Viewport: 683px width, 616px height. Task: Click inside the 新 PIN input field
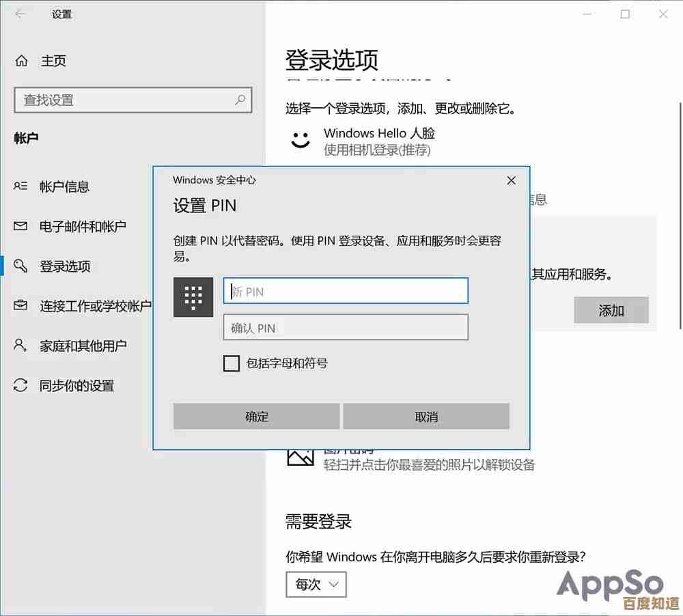(345, 290)
